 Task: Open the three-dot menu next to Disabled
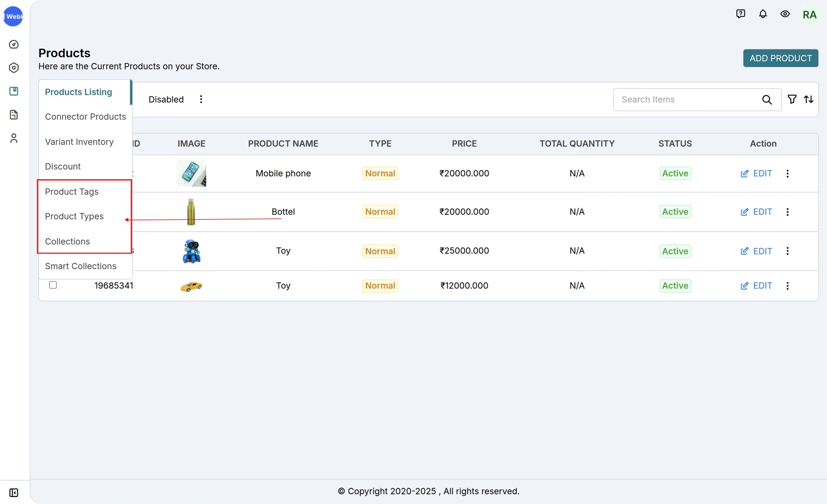click(201, 99)
